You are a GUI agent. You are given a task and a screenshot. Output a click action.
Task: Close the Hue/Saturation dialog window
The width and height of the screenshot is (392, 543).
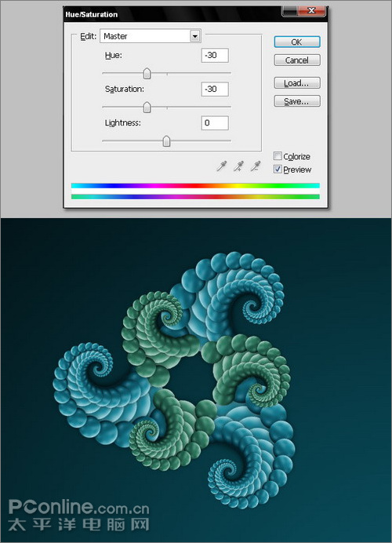pyautogui.click(x=311, y=11)
